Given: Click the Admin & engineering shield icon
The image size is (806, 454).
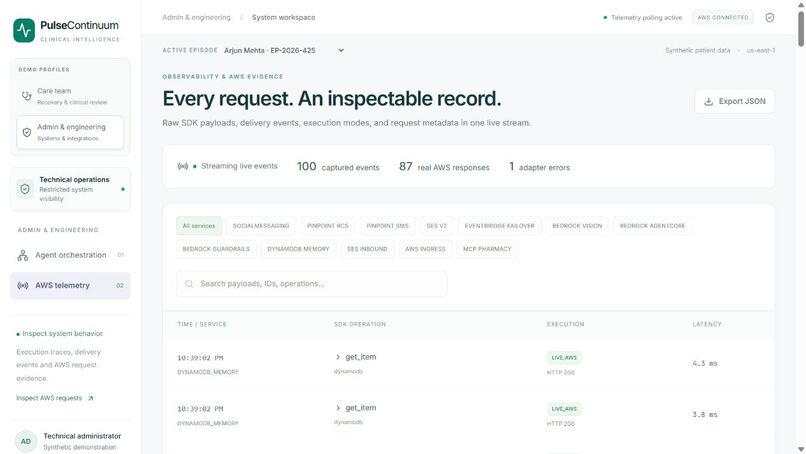Looking at the screenshot, I should [x=27, y=132].
